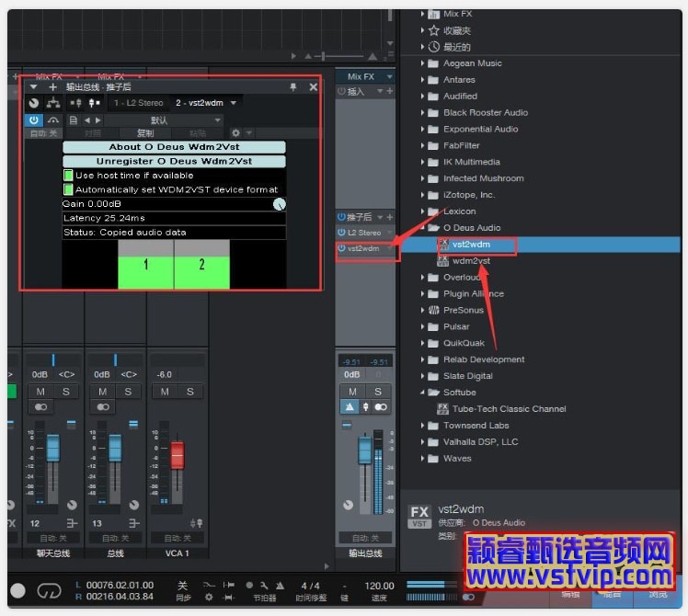This screenshot has width=688, height=616.
Task: Select the previous preset arrow
Action: (x=86, y=120)
